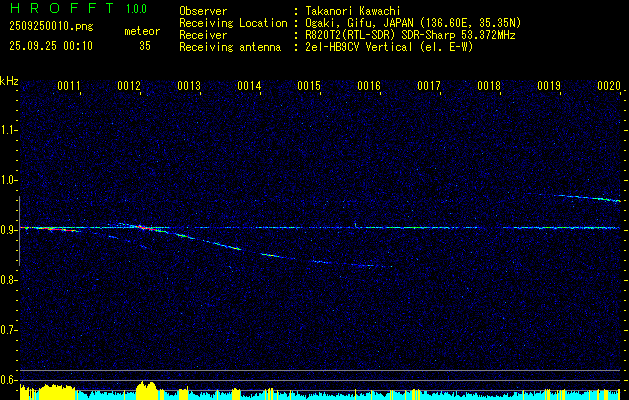The image size is (629, 400).
Task: Select the 0.9 frequency axis label
Action: pos(9,230)
